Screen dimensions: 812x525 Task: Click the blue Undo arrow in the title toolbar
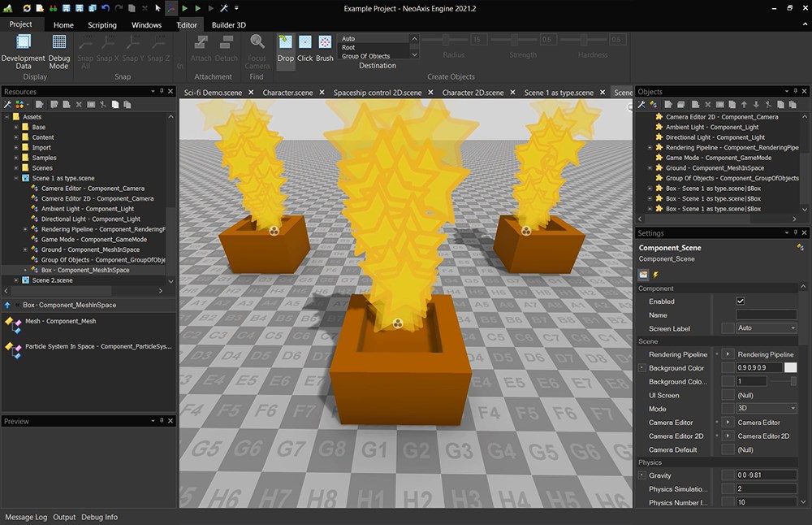[106, 8]
